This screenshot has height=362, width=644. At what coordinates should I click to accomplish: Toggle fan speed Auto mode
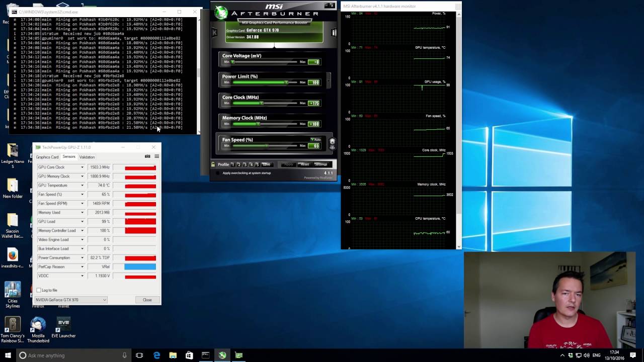[x=315, y=139]
